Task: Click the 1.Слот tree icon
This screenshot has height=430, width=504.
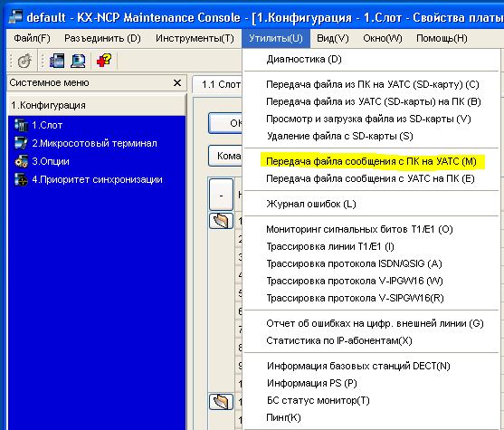Action: (21, 125)
